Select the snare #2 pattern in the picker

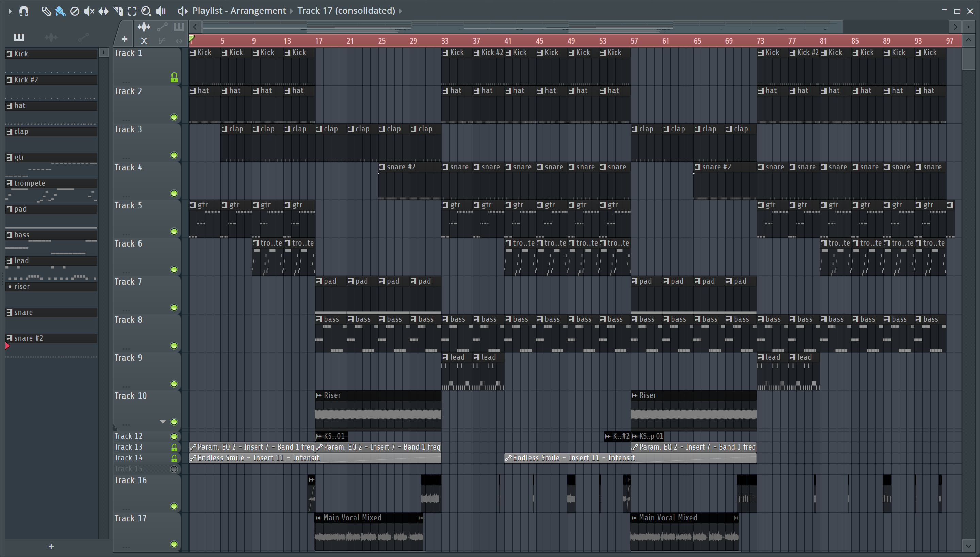click(51, 338)
